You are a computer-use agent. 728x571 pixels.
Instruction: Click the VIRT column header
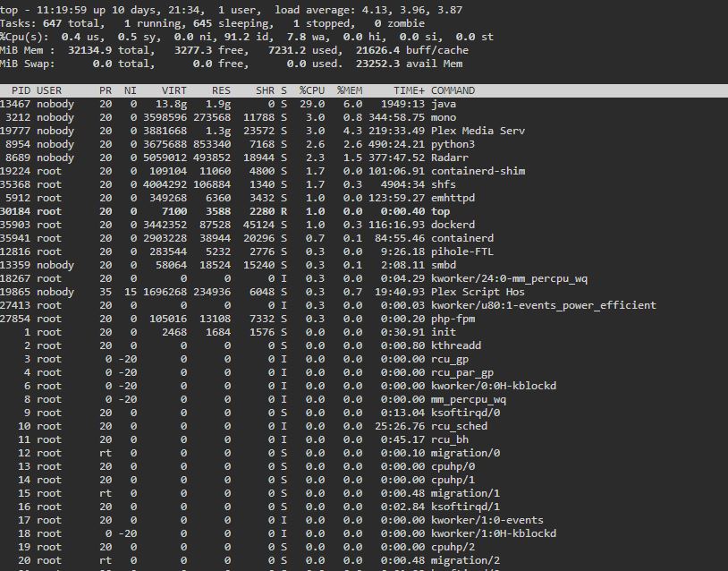[174, 90]
